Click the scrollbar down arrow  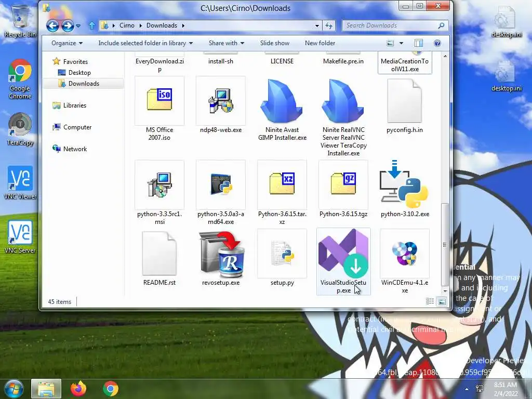tap(445, 291)
